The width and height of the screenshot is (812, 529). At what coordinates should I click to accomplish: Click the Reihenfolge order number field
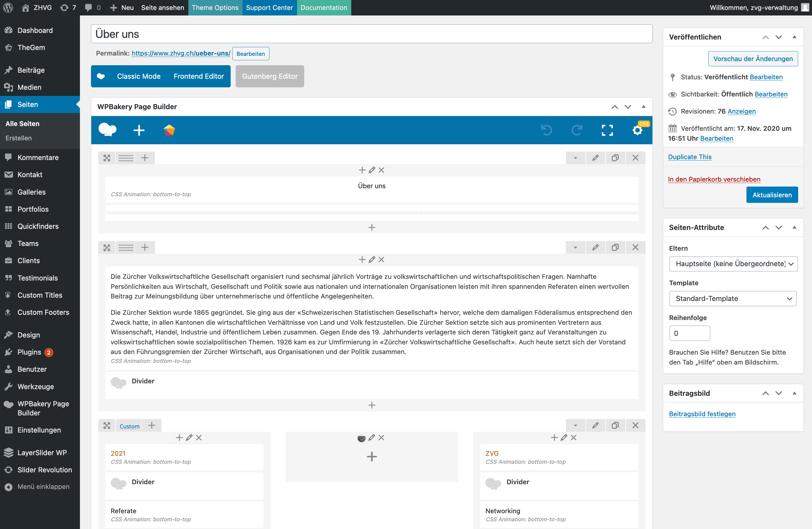(689, 333)
